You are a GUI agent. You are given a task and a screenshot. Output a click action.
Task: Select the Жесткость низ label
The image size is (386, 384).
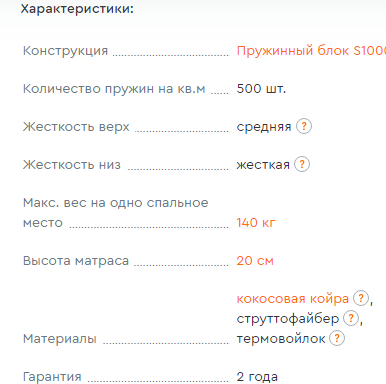pyautogui.click(x=72, y=165)
